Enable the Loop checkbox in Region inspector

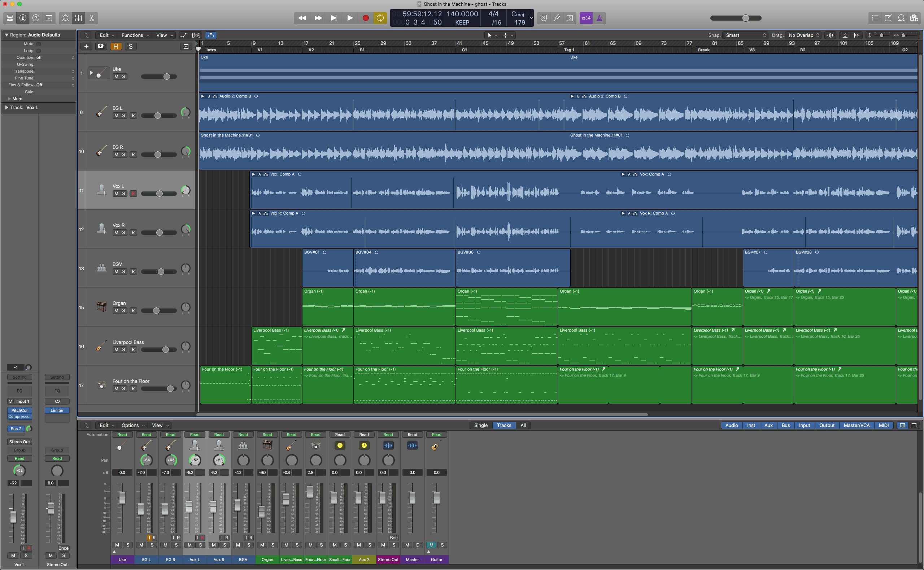38,51
